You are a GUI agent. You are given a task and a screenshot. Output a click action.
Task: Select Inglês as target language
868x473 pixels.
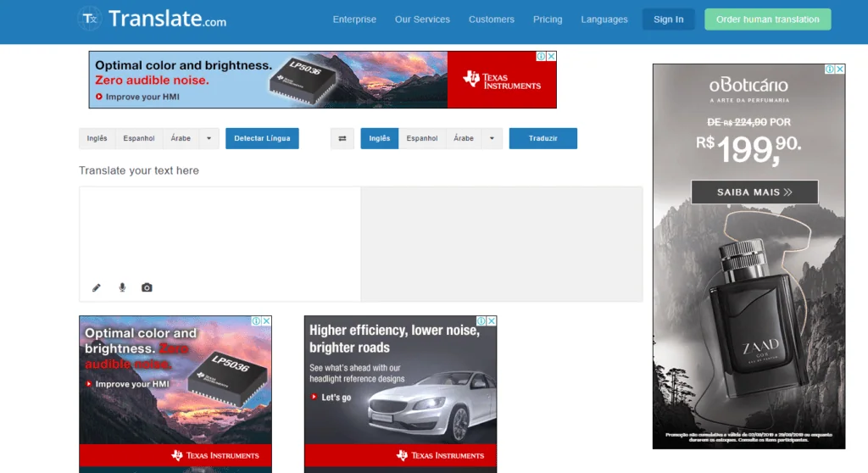pyautogui.click(x=380, y=138)
